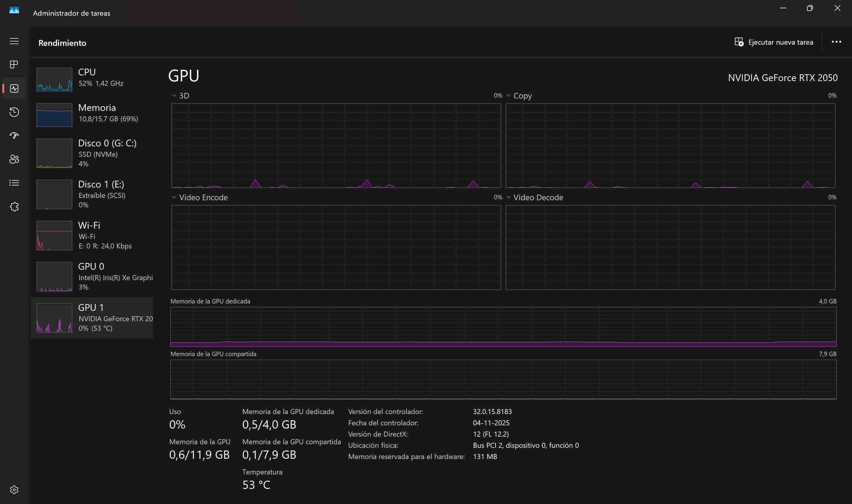Open the Users page icon
Screen dimensions: 852x504
click(x=14, y=159)
